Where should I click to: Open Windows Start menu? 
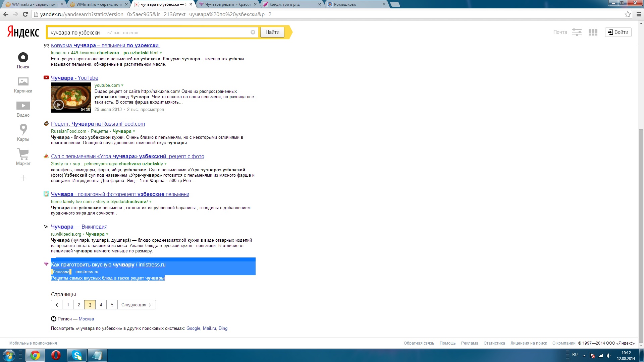coord(9,355)
